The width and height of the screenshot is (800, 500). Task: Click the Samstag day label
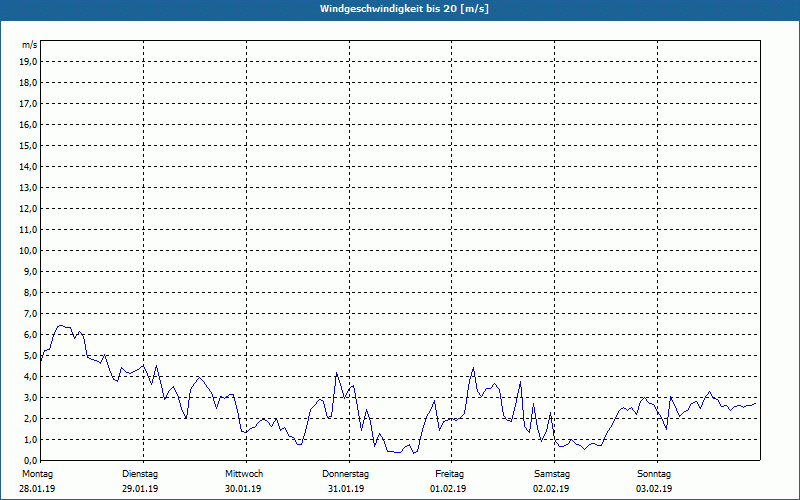552,474
